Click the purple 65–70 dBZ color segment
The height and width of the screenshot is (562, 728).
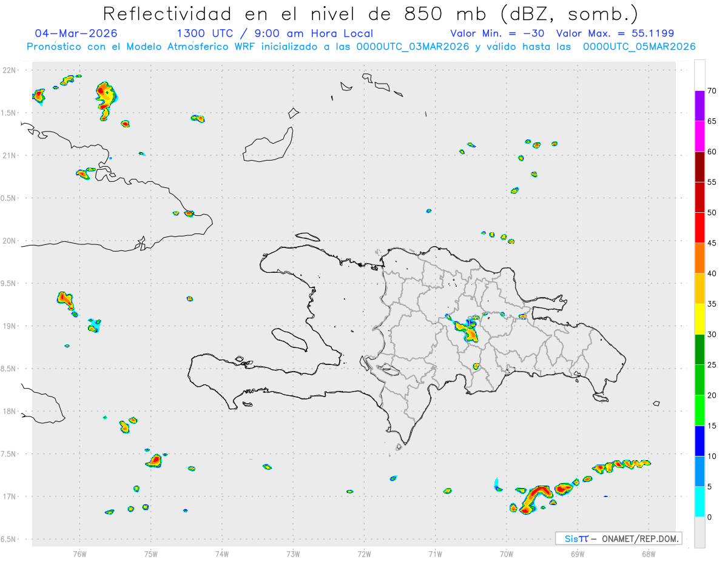[699, 106]
